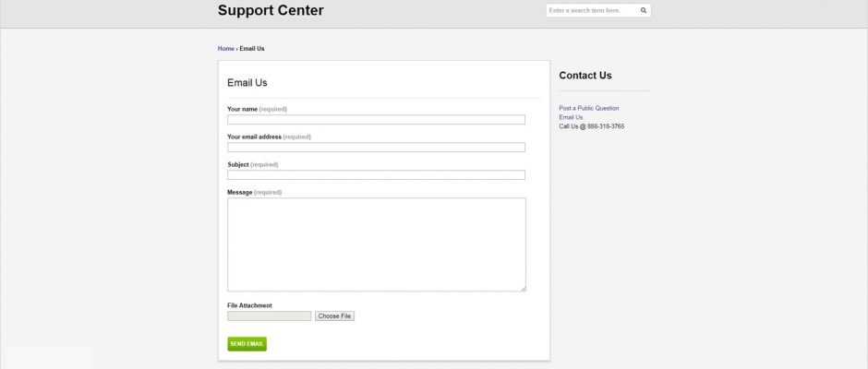This screenshot has width=868, height=369.
Task: Focus the search term input box
Action: coord(592,10)
